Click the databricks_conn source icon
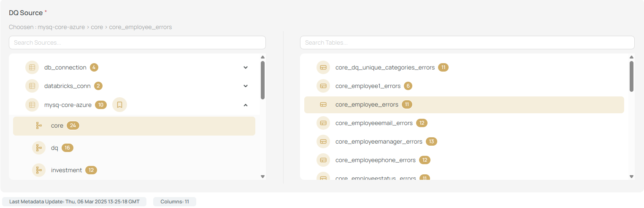Image resolution: width=644 pixels, height=208 pixels. pos(32,86)
